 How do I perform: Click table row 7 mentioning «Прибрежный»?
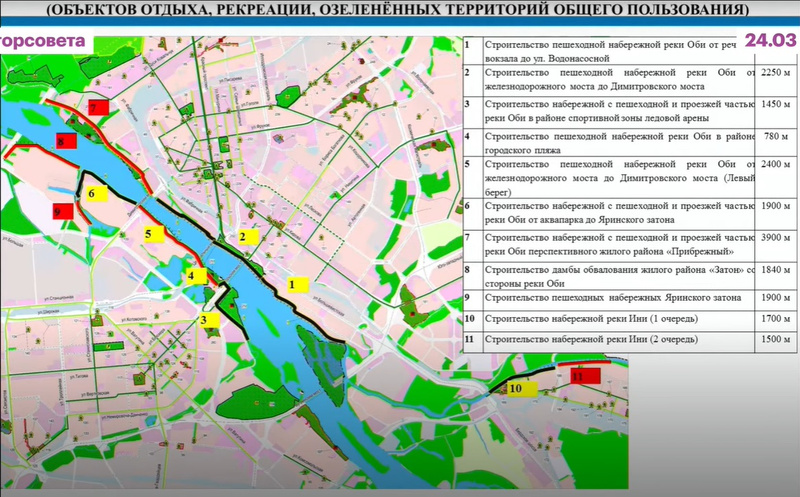(630, 245)
